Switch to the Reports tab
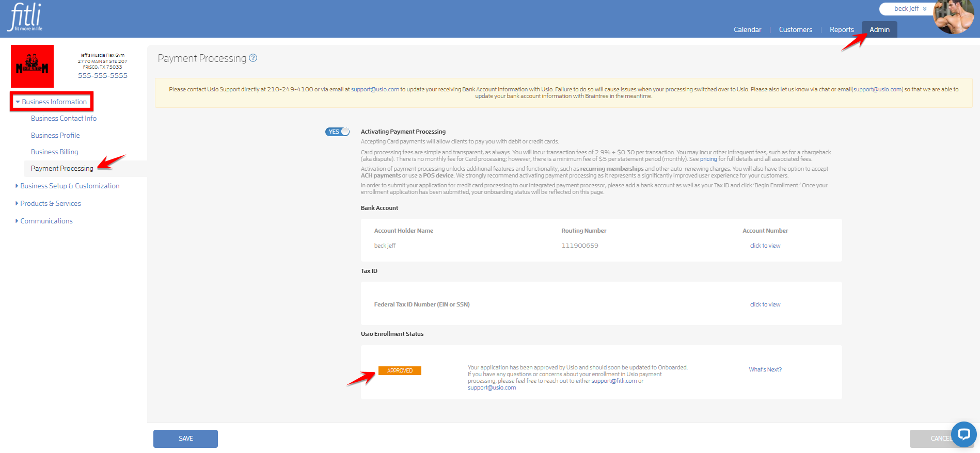Screen dimensions: 980x453 tap(842, 29)
